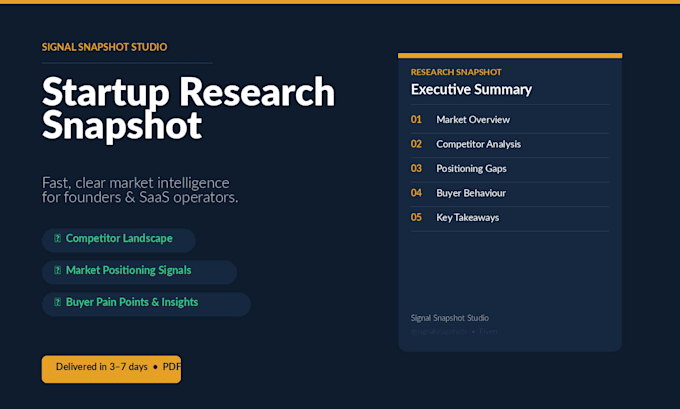The width and height of the screenshot is (680, 409).
Task: Click the orange bar atop the summary card
Action: pos(510,56)
